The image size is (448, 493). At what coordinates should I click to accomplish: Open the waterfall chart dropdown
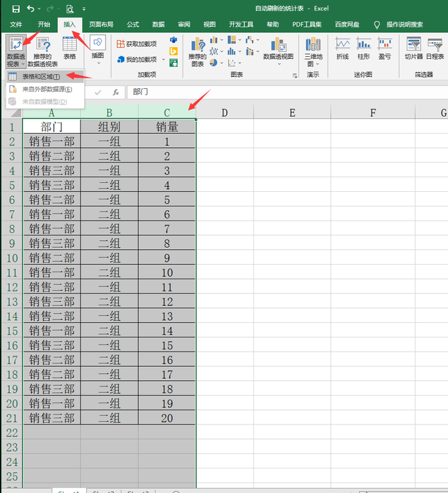pos(258,40)
